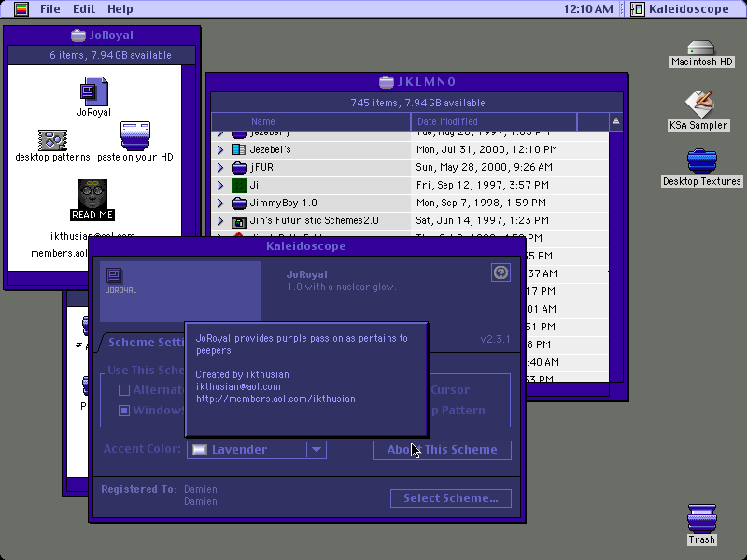Click the JoRoyal window title folder icon
The width and height of the screenshot is (747, 560).
pos(78,35)
